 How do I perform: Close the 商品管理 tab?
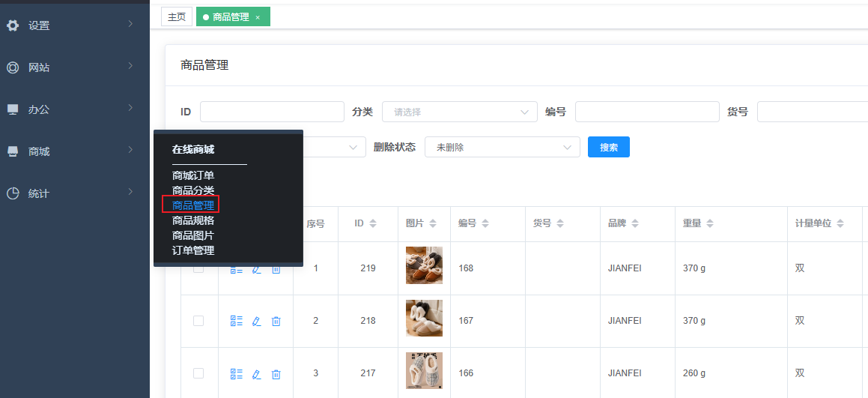coord(258,17)
